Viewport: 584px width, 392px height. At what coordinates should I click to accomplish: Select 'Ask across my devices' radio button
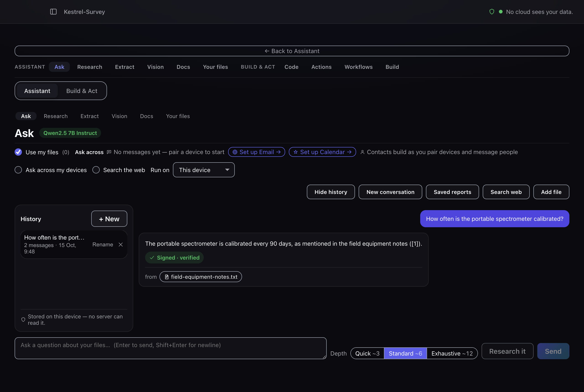[x=18, y=170]
